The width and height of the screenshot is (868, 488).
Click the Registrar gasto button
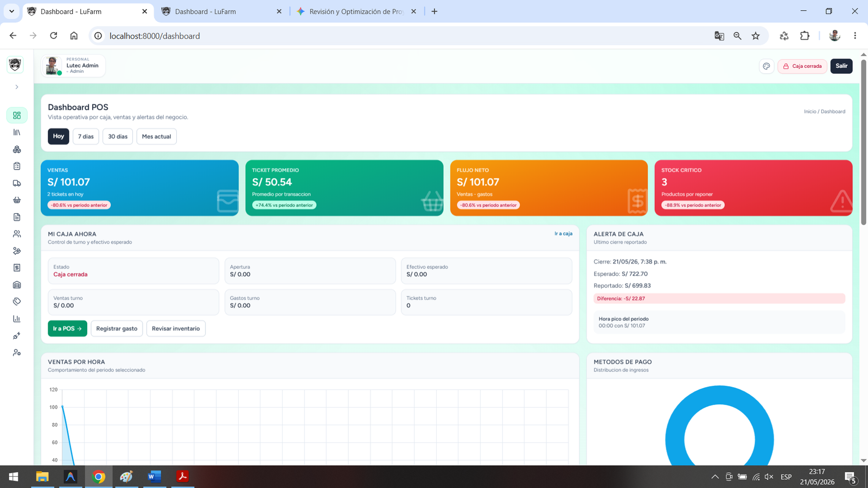tap(117, 329)
